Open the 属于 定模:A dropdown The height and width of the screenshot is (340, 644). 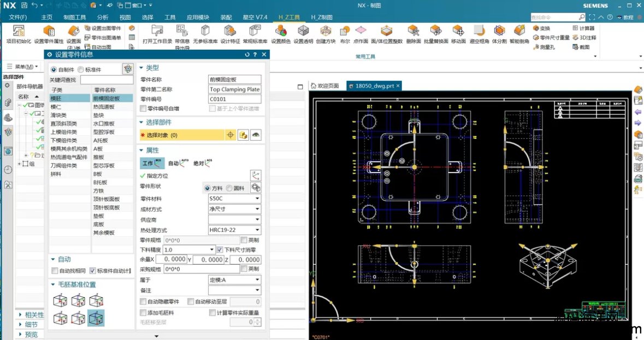234,280
